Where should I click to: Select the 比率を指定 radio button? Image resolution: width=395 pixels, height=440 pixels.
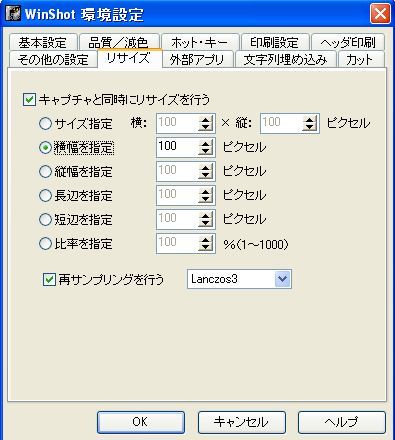[45, 244]
